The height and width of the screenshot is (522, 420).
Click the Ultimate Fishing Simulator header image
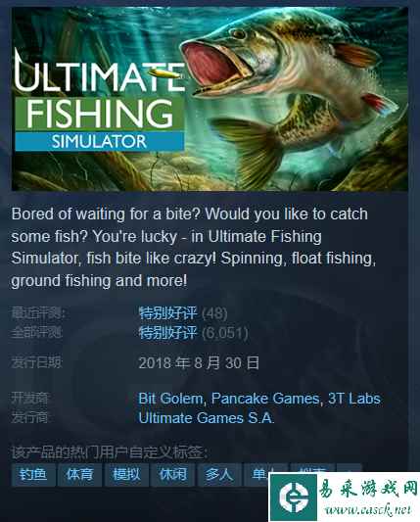click(x=210, y=99)
